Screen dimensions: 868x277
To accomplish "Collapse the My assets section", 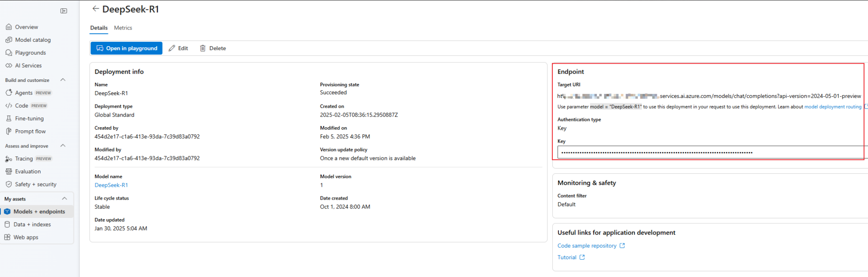I will click(64, 198).
